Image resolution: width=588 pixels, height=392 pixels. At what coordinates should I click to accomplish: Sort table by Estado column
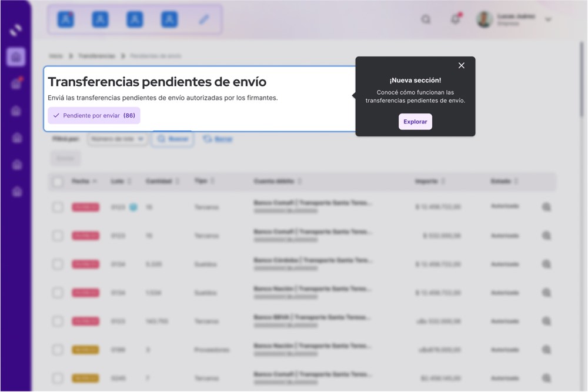[x=505, y=182]
